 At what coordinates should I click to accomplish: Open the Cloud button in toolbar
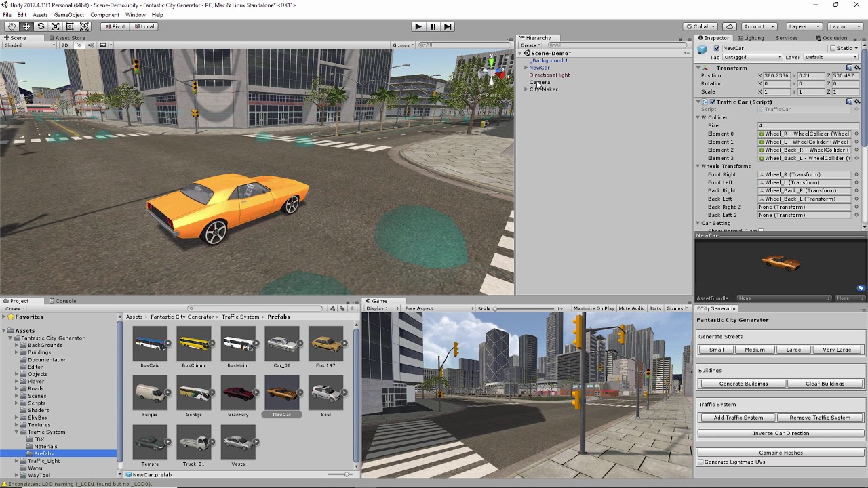pyautogui.click(x=730, y=26)
